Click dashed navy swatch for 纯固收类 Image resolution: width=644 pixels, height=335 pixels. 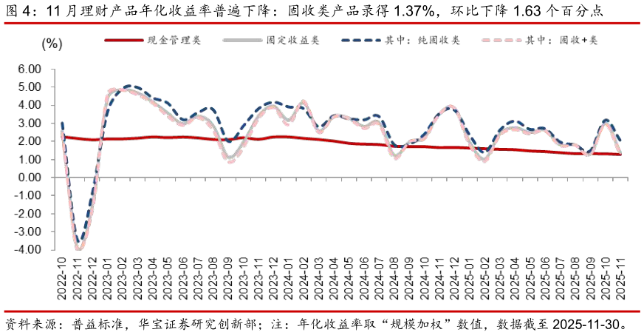pos(361,40)
